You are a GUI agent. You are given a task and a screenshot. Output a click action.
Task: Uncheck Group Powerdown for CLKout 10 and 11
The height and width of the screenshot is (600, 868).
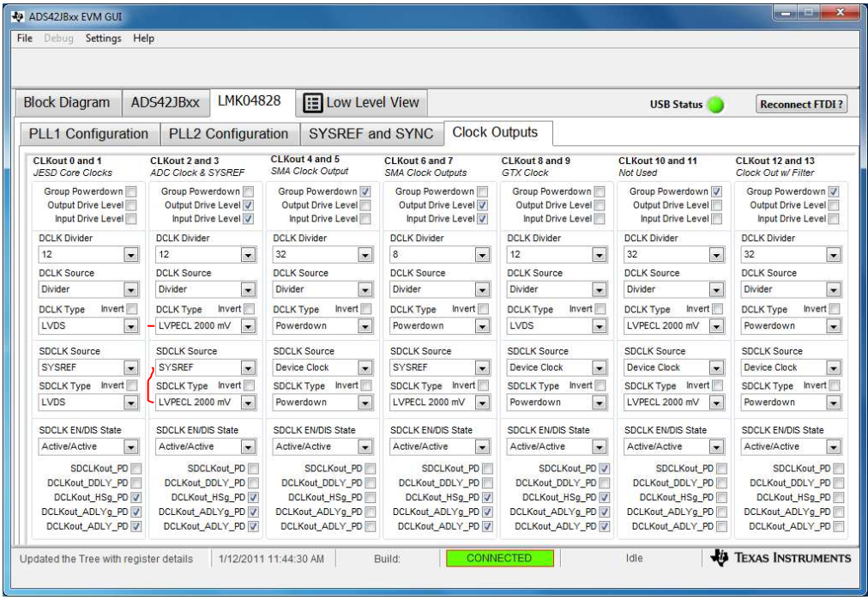tap(717, 191)
